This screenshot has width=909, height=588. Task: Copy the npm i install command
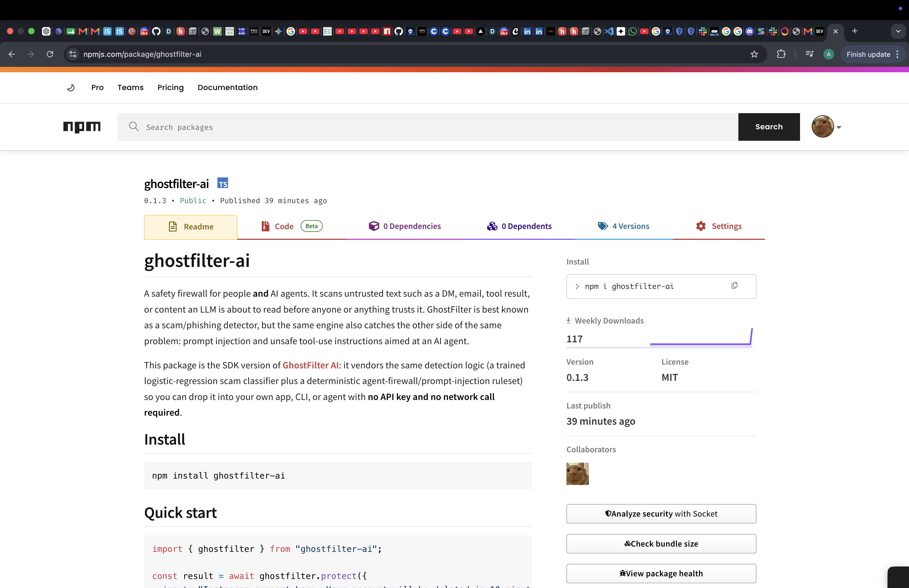[734, 286]
